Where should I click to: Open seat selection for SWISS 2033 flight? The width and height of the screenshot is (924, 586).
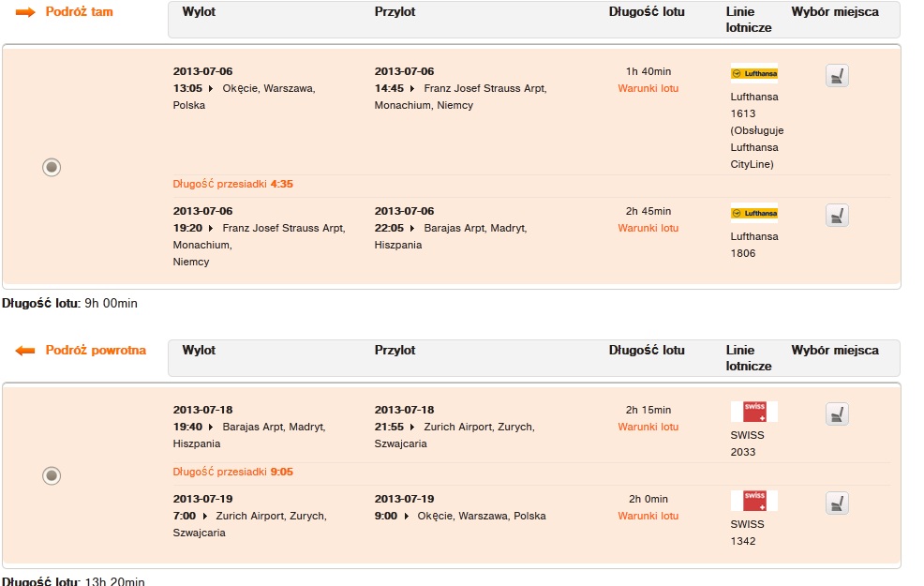click(837, 413)
